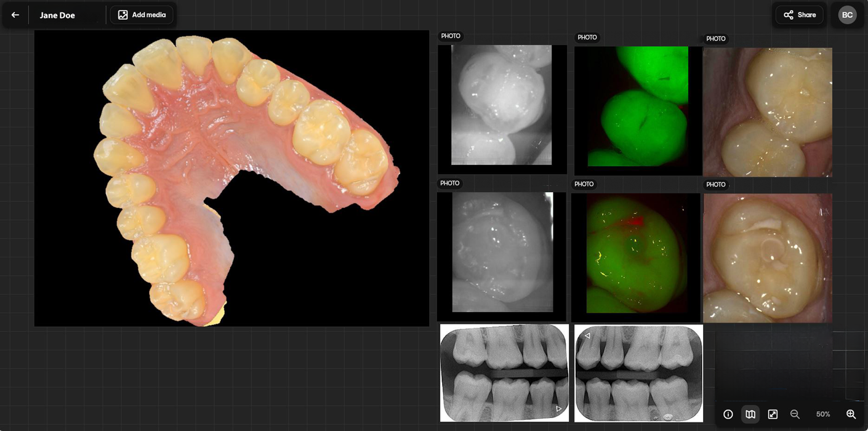Viewport: 868px width, 431px height.
Task: Open the right bitewing X-ray image
Action: (x=638, y=373)
